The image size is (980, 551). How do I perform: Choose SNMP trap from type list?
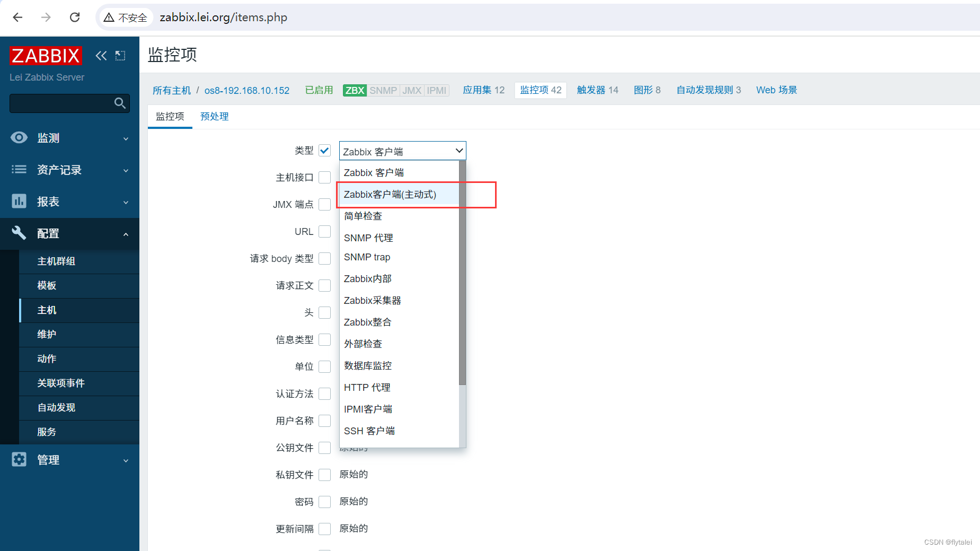click(x=399, y=257)
